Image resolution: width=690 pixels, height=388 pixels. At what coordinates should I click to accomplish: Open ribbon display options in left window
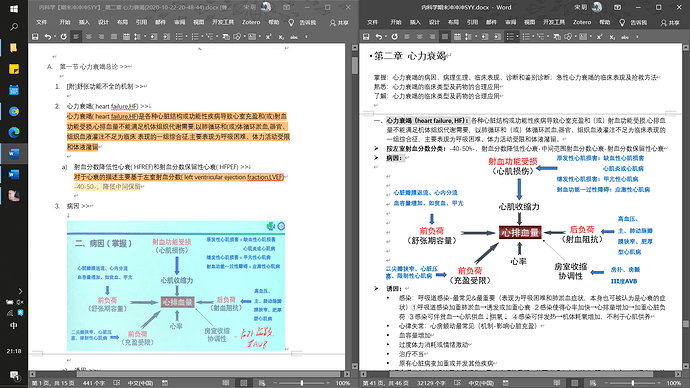click(286, 7)
